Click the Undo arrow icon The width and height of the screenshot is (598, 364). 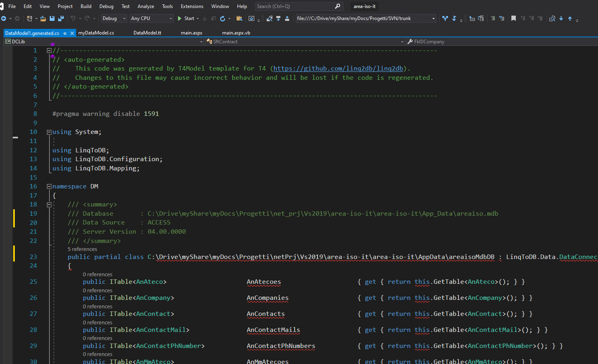tap(73, 18)
